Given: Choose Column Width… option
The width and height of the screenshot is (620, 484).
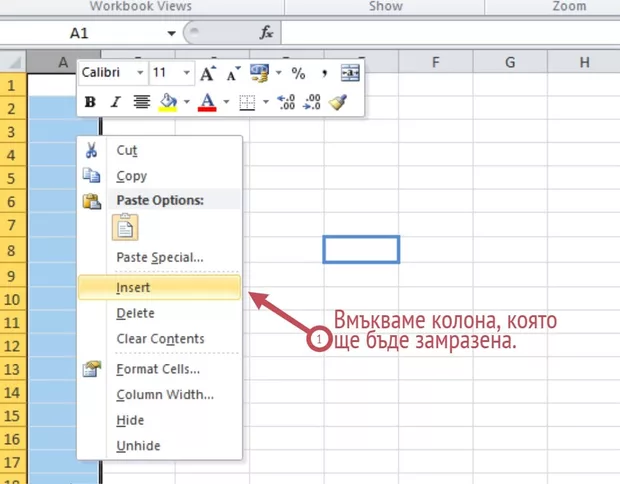Looking at the screenshot, I should click(159, 395).
